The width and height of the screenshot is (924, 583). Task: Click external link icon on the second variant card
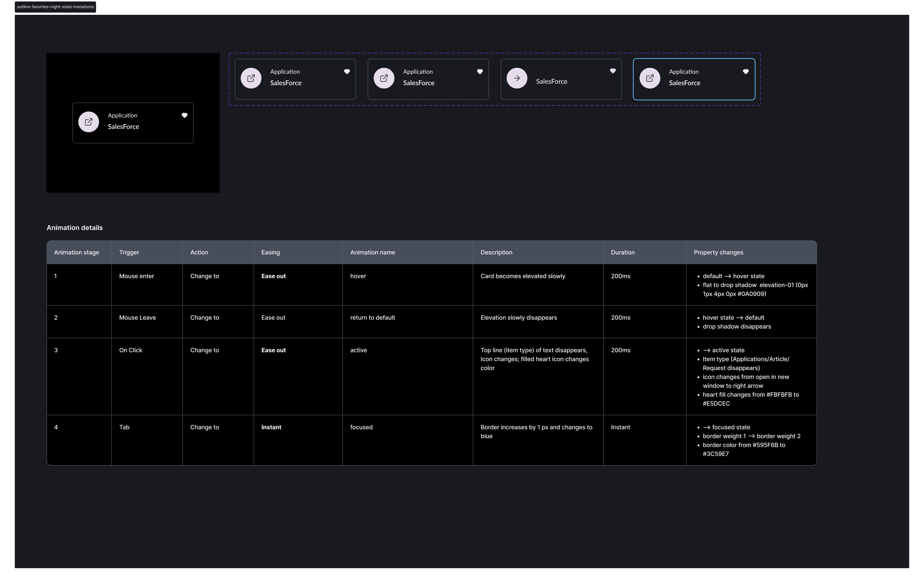[384, 78]
